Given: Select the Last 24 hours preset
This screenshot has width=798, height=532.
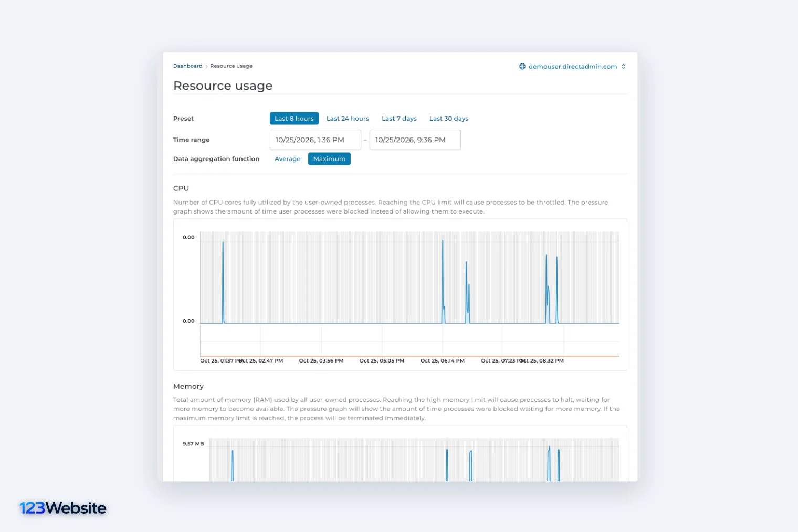Looking at the screenshot, I should click(348, 119).
